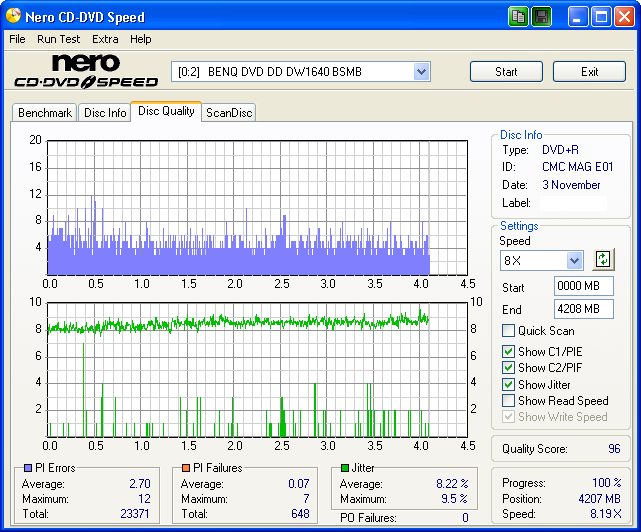Click the Nero CD-DVD Speed logo
This screenshot has height=532, width=641.
[85, 71]
